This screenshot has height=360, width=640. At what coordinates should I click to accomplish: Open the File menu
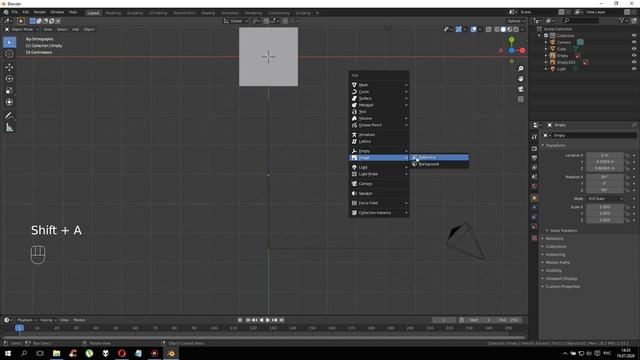(15, 12)
